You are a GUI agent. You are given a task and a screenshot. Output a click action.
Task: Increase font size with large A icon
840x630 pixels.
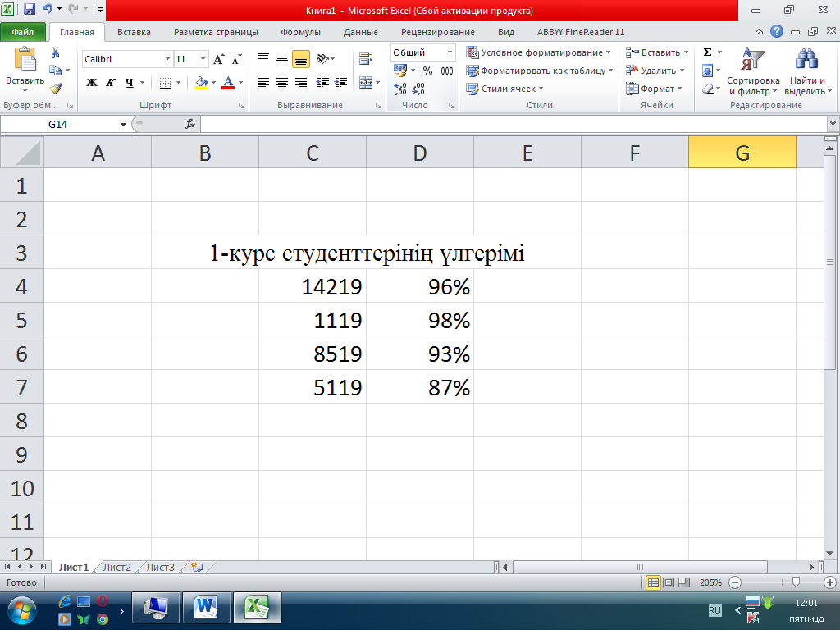(x=218, y=59)
